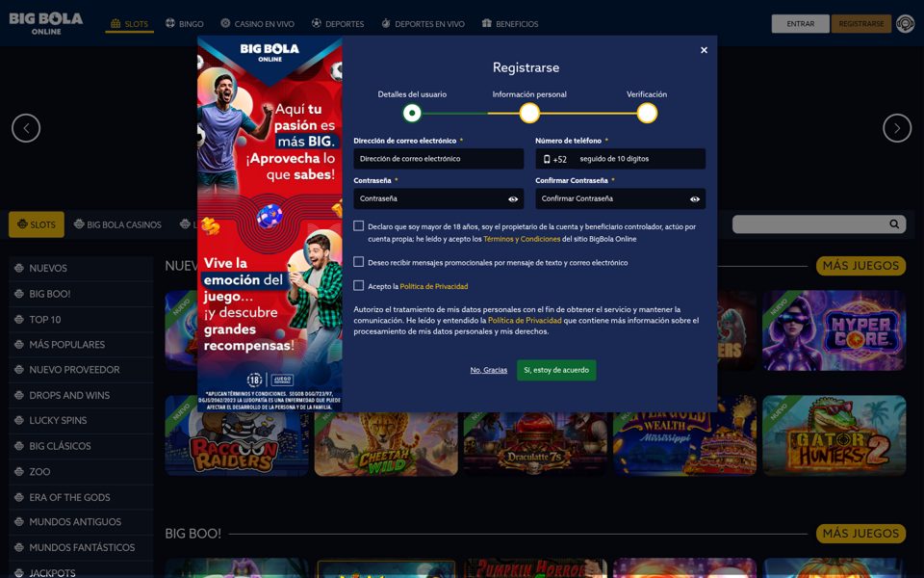Click Sí, estoy de acuerdo button
This screenshot has height=578, width=924.
pos(556,370)
